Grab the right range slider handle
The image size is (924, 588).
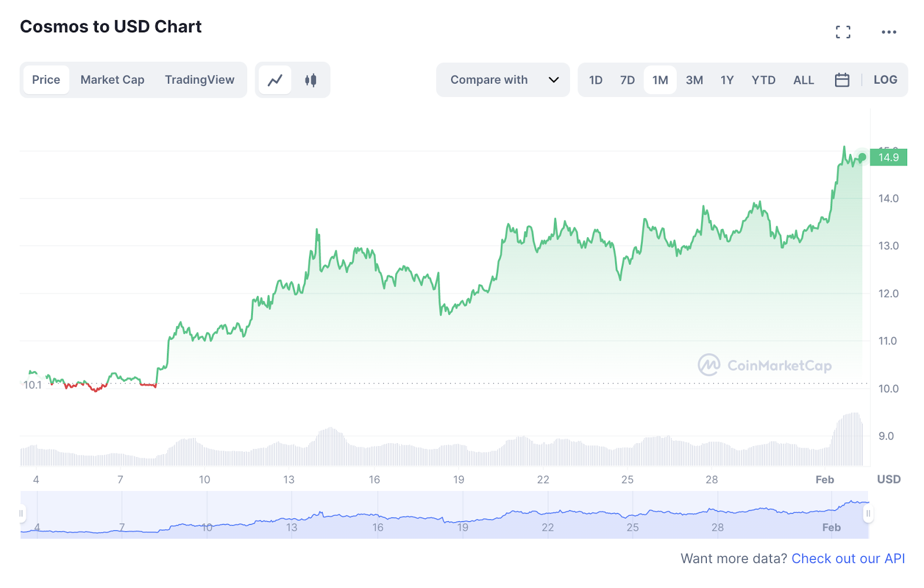click(867, 513)
